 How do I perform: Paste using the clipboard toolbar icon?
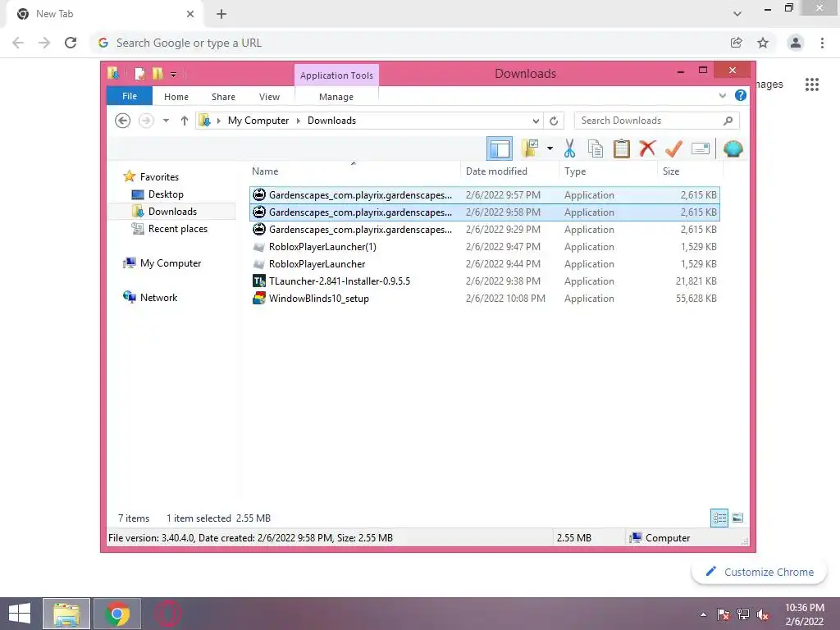point(622,148)
